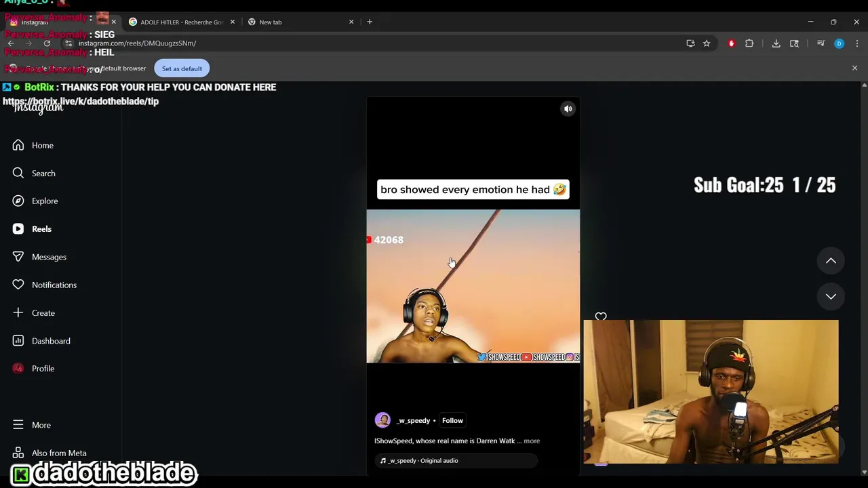Open Notifications heart in sidebar
The width and height of the screenshot is (868, 488).
44,285
